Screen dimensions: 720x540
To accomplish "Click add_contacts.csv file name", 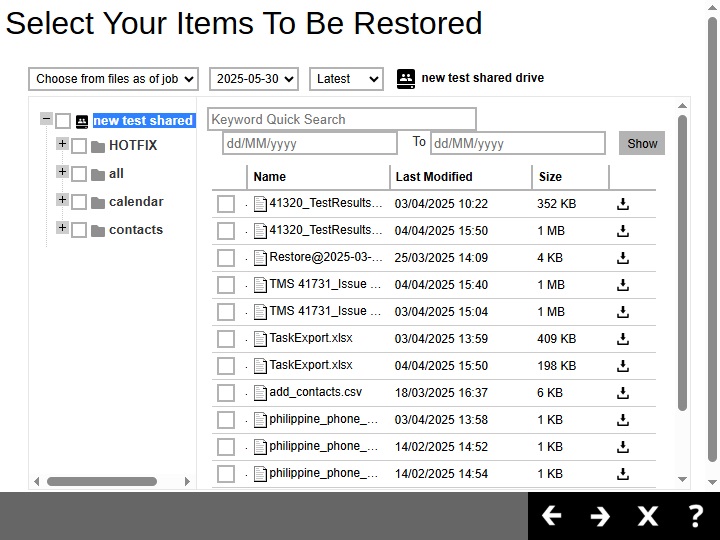I will (315, 392).
